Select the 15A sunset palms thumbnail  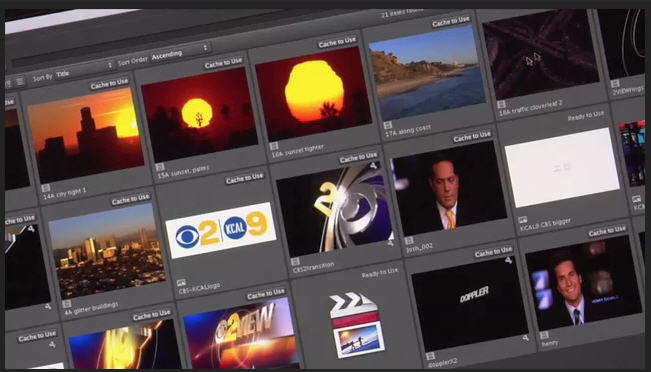click(x=199, y=115)
